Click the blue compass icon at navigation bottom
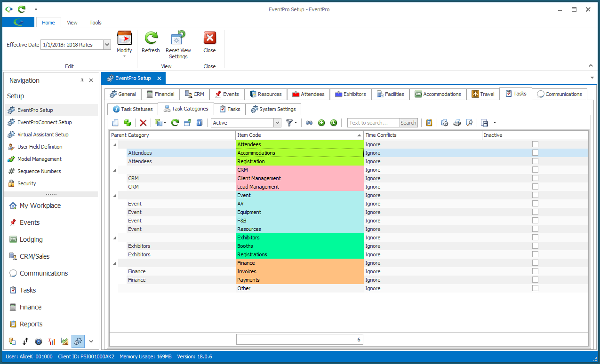This screenshot has height=364, width=600. pyautogui.click(x=39, y=341)
